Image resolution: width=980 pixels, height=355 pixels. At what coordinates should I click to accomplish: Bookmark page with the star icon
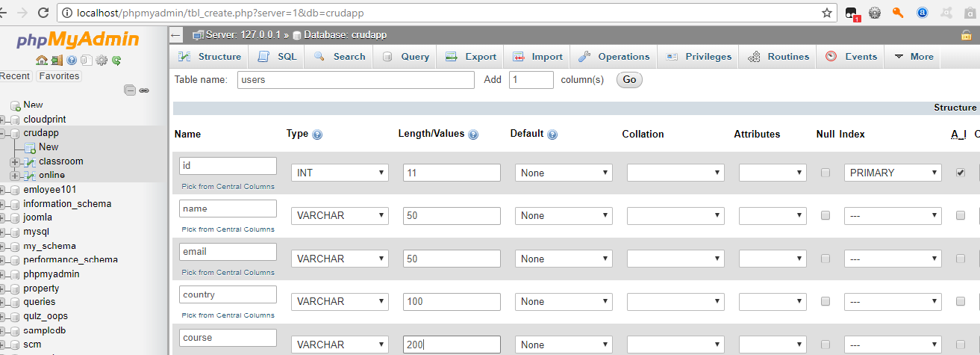pyautogui.click(x=827, y=13)
